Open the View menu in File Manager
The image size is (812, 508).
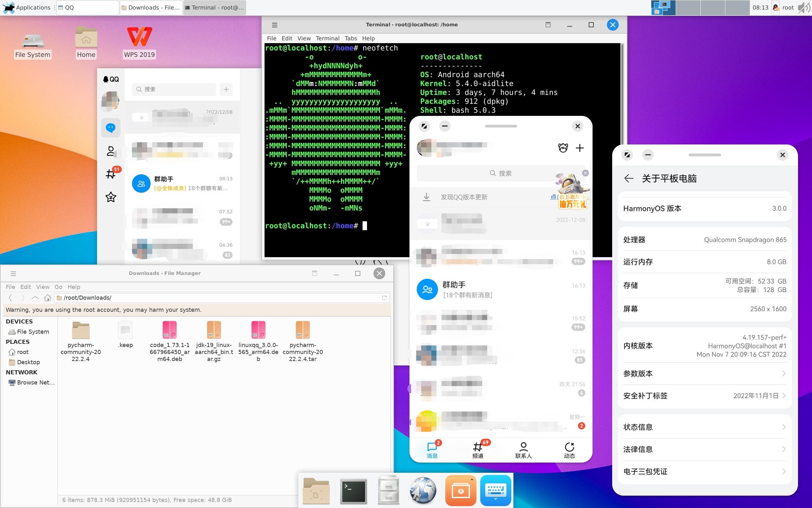pos(43,287)
